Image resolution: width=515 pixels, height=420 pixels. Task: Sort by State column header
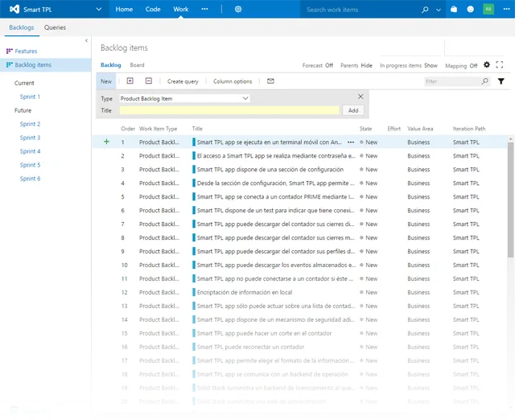[365, 129]
